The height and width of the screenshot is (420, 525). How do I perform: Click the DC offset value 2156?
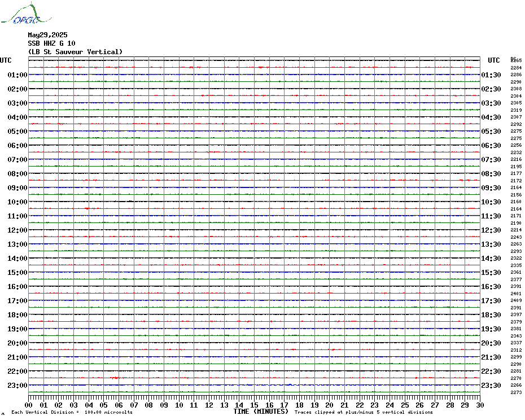point(516,195)
